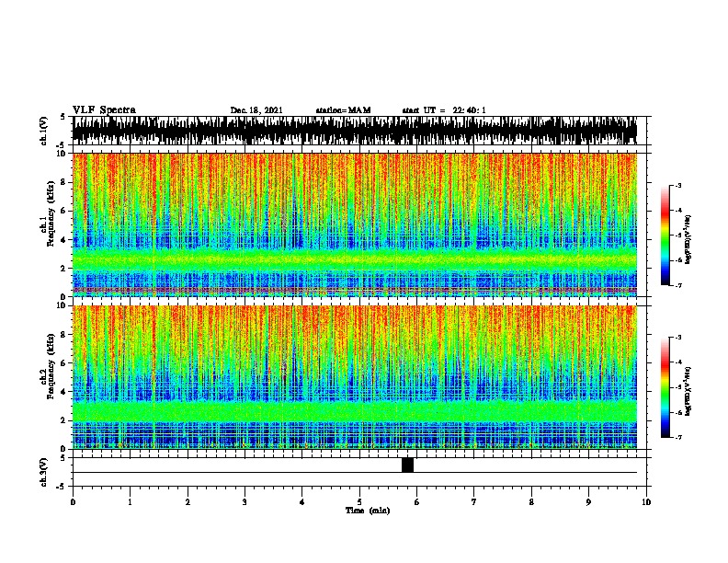Click time axis tick label "6"

(x=416, y=502)
